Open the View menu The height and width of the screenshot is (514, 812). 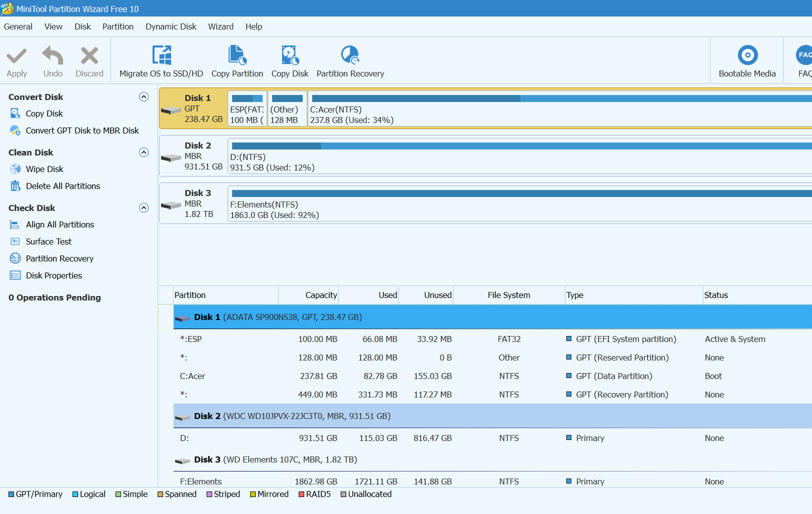54,26
